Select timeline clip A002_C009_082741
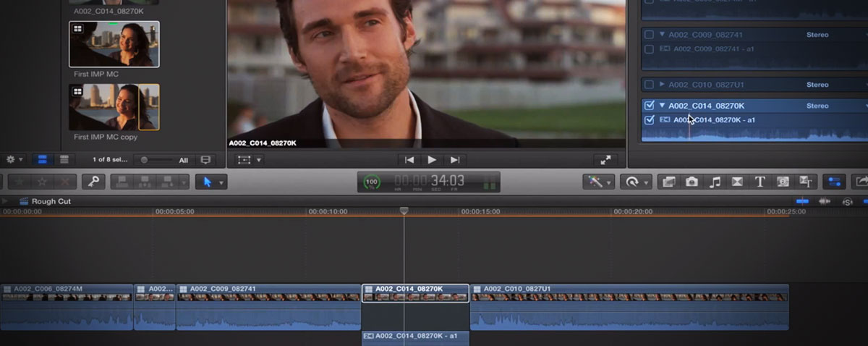The height and width of the screenshot is (346, 868). pos(268,307)
